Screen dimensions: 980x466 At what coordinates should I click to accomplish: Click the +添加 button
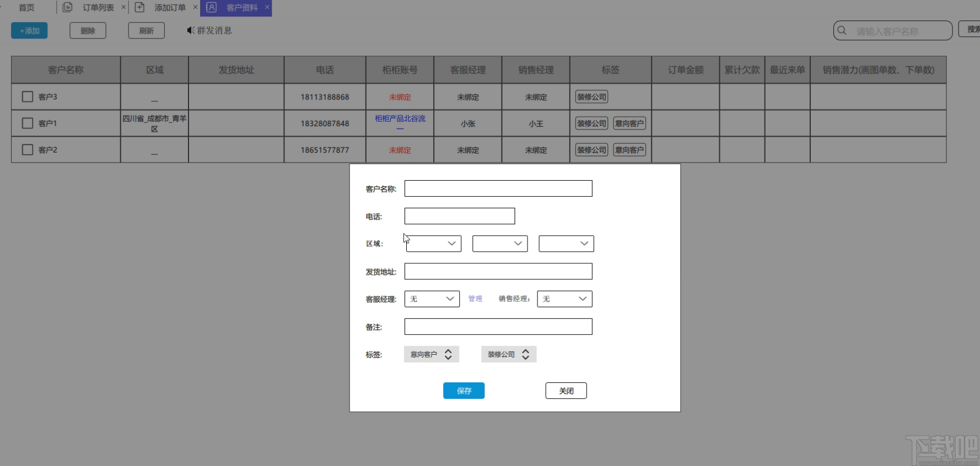(x=29, y=30)
